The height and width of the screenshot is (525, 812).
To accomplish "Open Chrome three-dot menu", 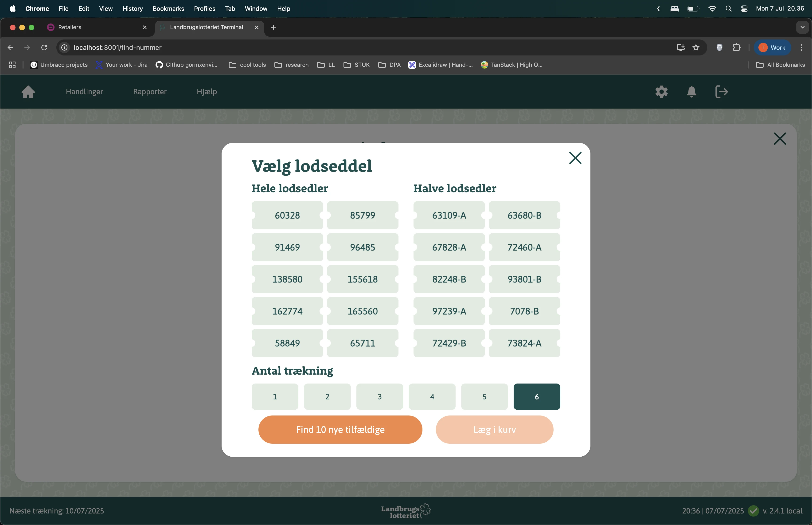I will point(801,47).
